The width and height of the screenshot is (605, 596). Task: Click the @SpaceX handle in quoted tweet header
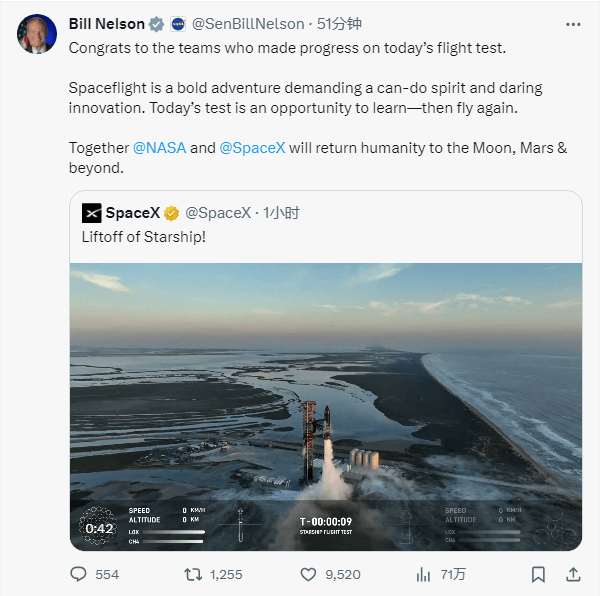218,213
